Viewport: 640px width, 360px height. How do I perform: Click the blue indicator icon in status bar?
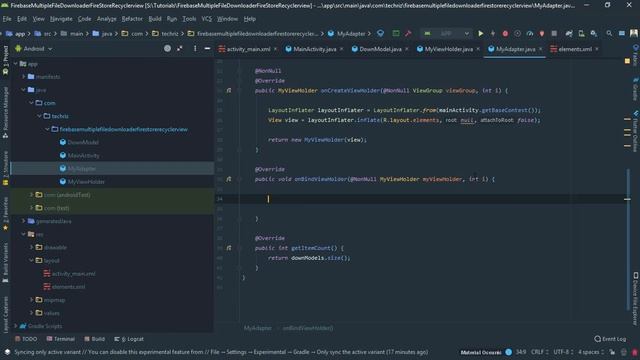point(509,352)
